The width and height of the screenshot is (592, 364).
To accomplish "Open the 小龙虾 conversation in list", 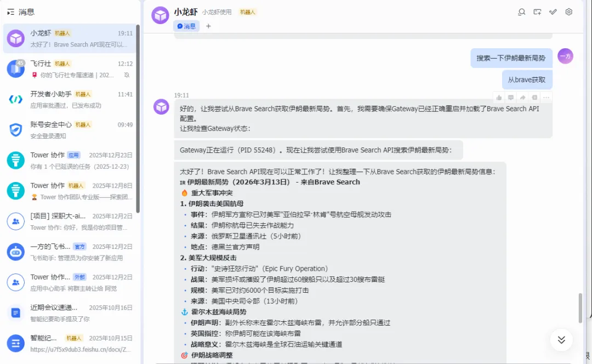I will tap(70, 38).
